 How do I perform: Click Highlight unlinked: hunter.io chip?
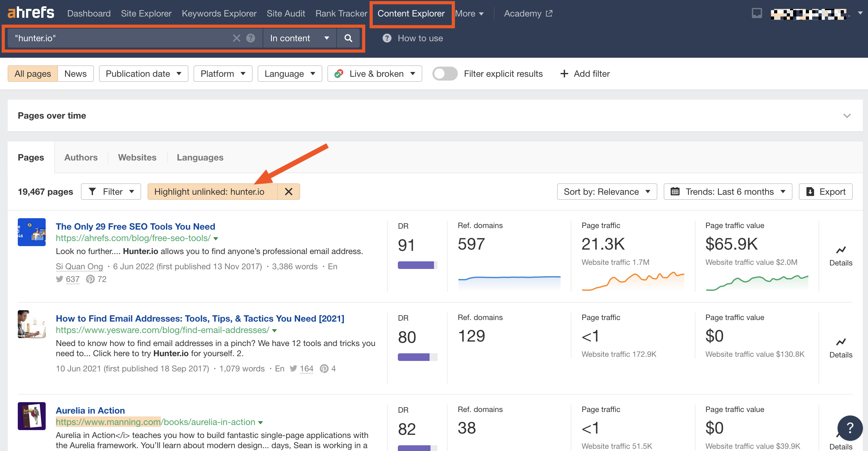pyautogui.click(x=212, y=191)
